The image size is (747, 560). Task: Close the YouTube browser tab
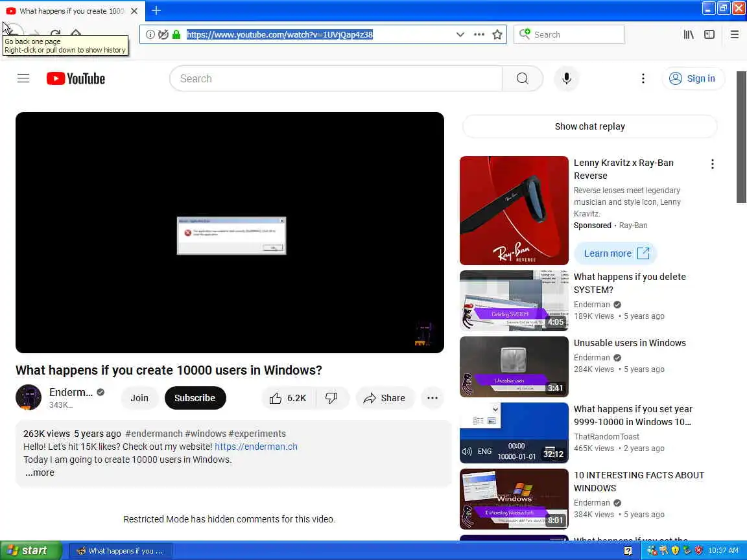coord(134,10)
